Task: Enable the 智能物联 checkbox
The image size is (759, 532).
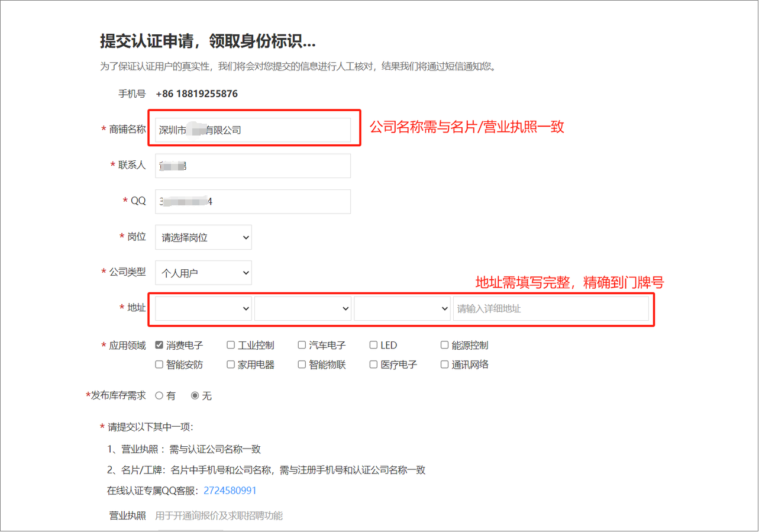Action: [x=302, y=365]
